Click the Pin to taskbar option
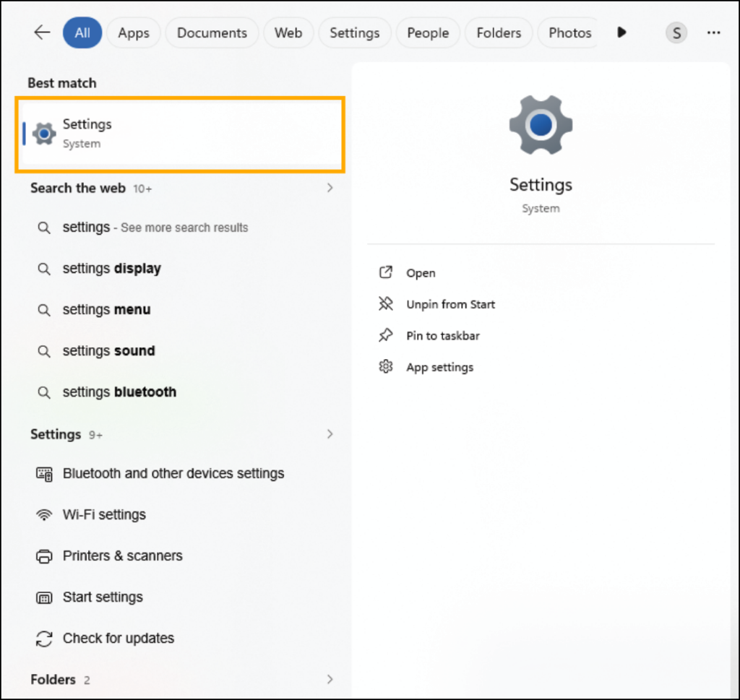The image size is (740, 700). coord(441,335)
